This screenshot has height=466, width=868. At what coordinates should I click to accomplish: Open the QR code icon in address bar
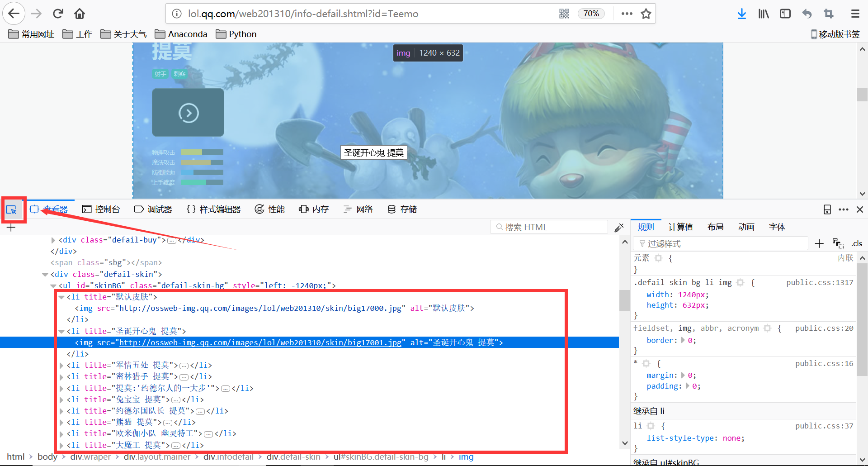coord(564,14)
